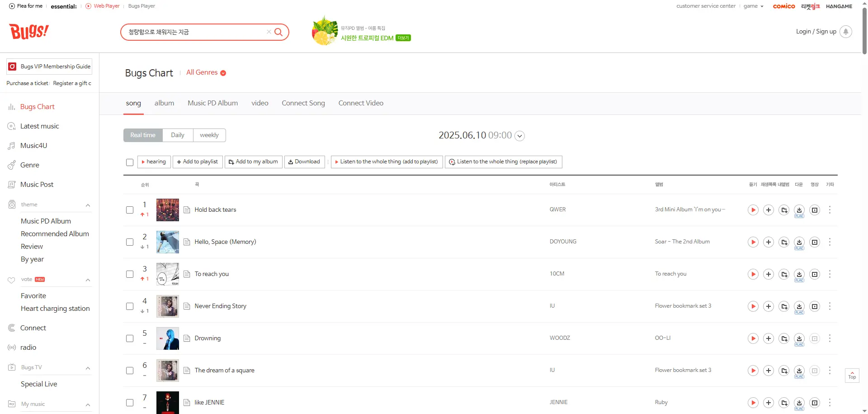Open the Web Player link

(103, 6)
